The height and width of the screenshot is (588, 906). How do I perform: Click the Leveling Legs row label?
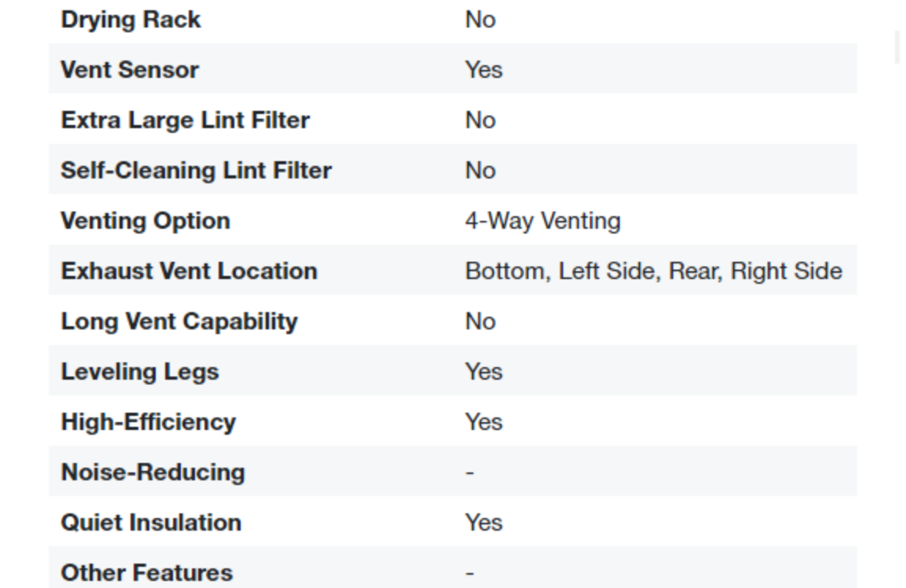(140, 372)
